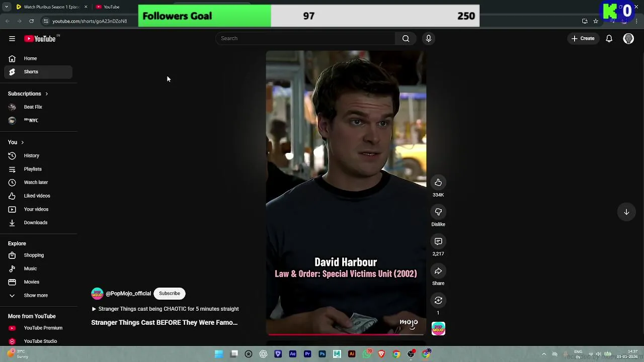Open Shopping under Explore
Viewport: 644px width, 362px height.
pos(39,255)
